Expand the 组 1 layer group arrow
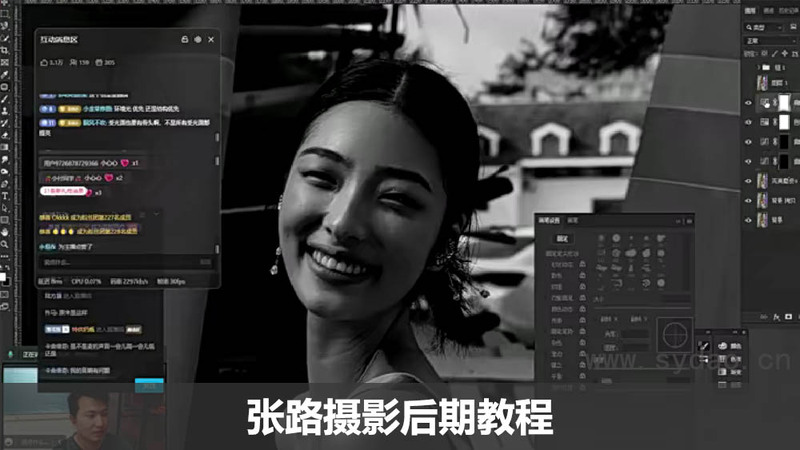 tap(759, 67)
